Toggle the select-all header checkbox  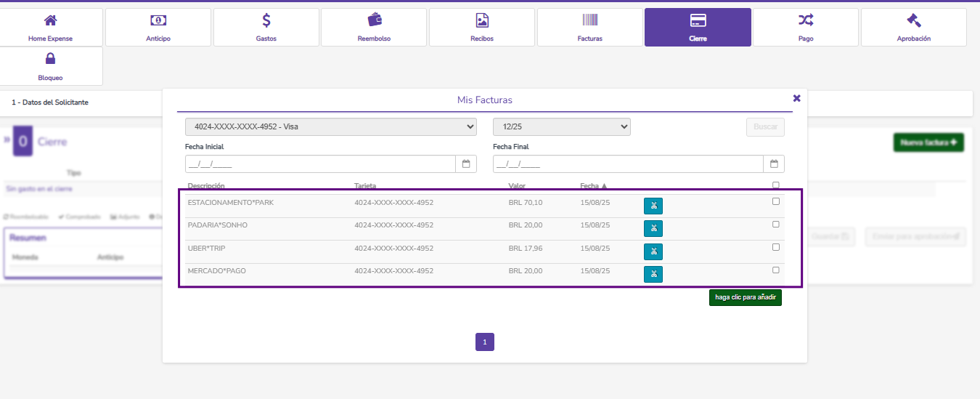coord(776,185)
